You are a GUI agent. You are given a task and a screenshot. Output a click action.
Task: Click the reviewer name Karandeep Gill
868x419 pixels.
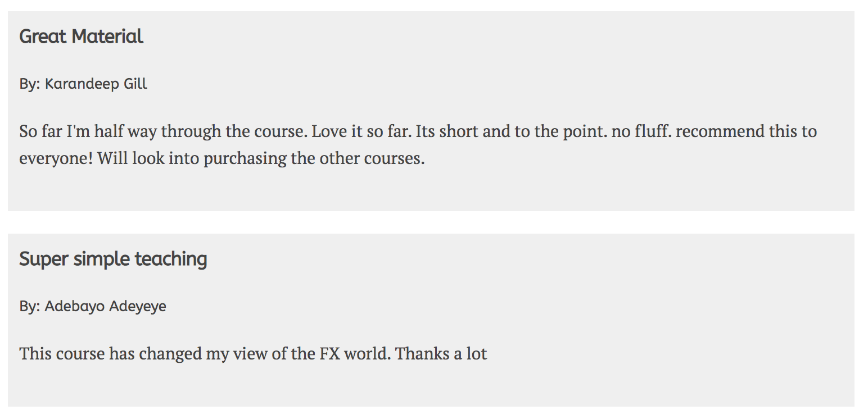coord(96,84)
